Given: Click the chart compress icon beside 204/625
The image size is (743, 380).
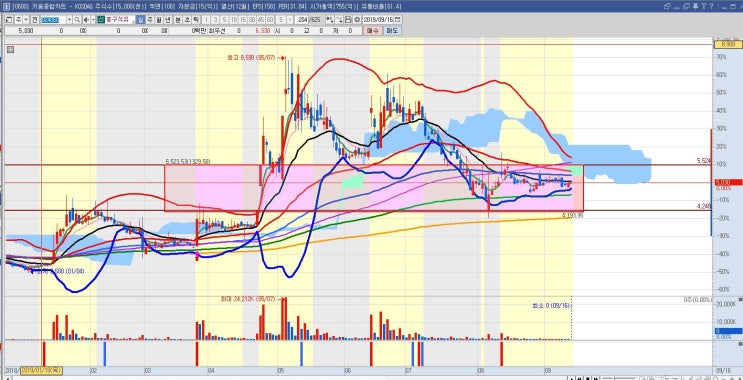Looking at the screenshot, I should (x=330, y=20).
